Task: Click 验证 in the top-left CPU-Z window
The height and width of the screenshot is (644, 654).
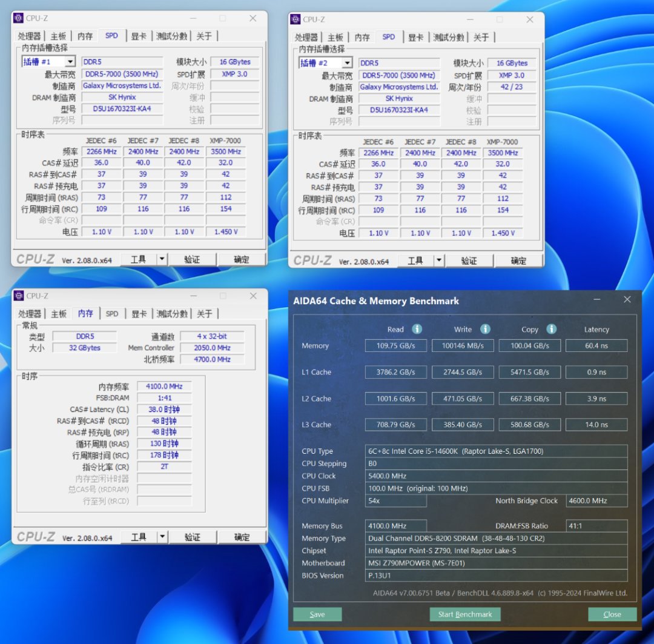Action: coord(192,259)
